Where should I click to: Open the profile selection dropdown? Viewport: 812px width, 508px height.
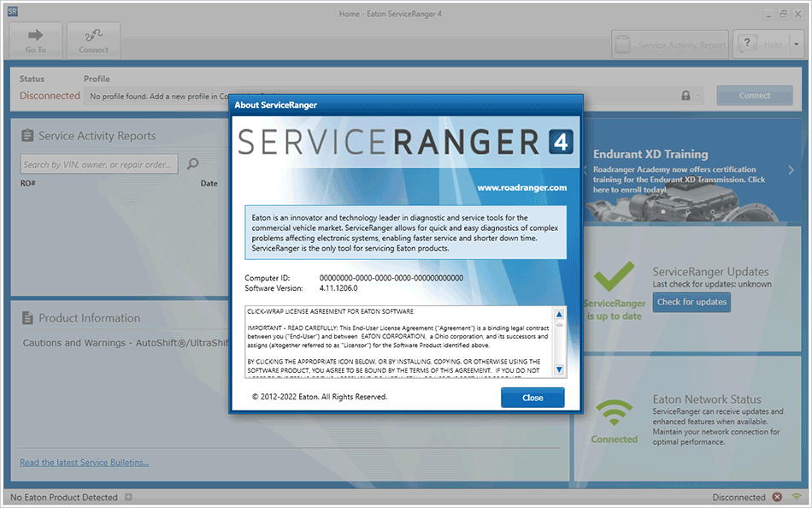[698, 96]
